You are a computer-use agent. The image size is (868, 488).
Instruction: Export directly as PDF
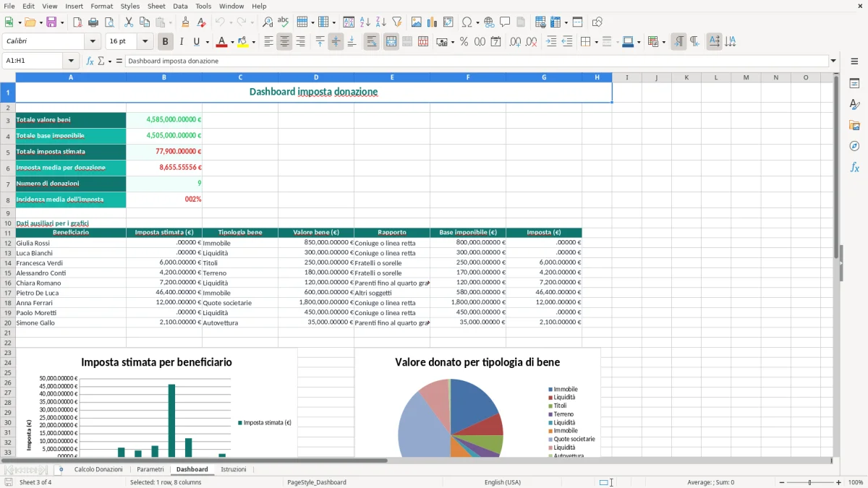pyautogui.click(x=77, y=22)
